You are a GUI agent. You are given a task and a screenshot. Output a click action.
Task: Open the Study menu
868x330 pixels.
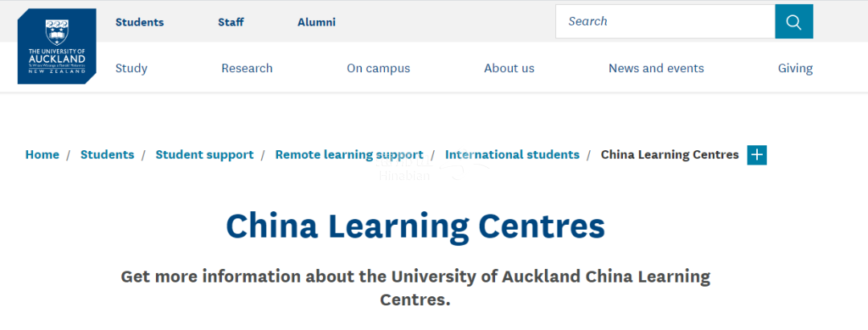tap(131, 68)
